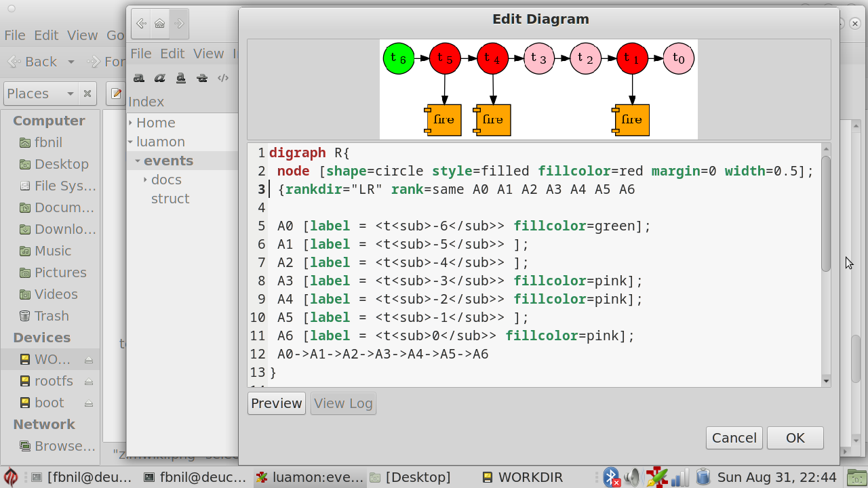This screenshot has height=488, width=868.
Task: Open the Places pane dropdown
Action: (70, 94)
